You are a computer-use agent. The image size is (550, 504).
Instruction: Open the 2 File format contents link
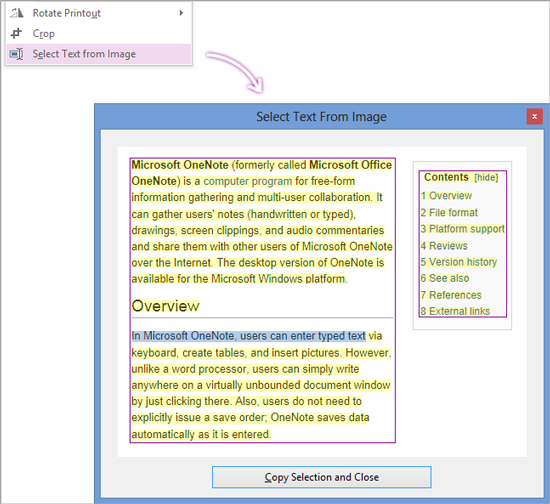pos(449,213)
